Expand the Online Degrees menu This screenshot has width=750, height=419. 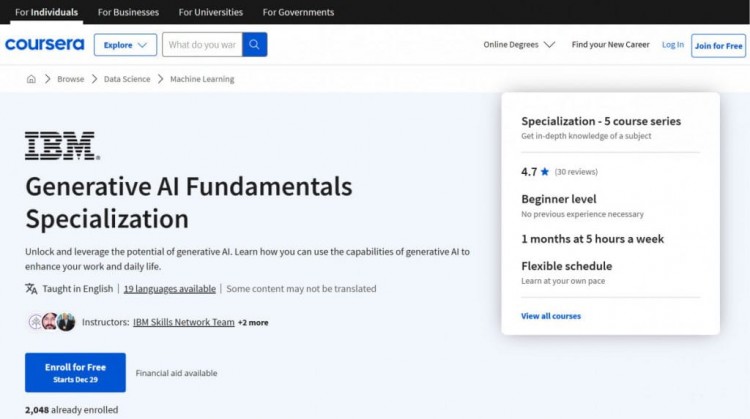pyautogui.click(x=519, y=44)
